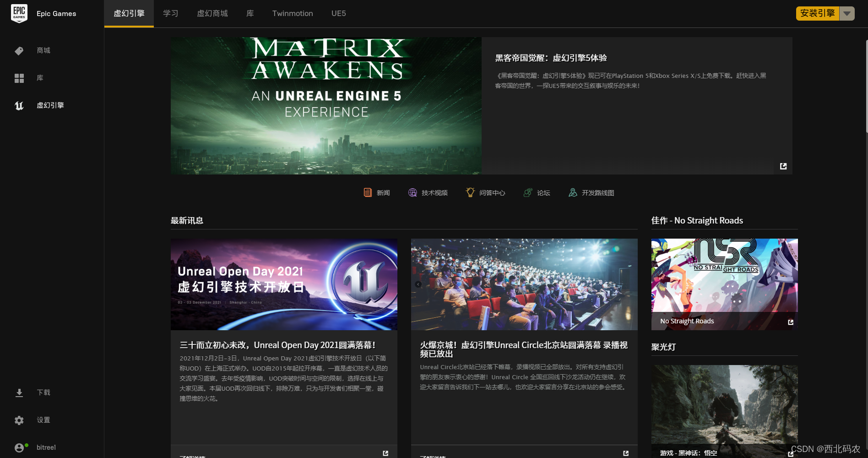Click the No Straight Roads caption
Viewport: 868px width, 458px height.
[x=687, y=321]
